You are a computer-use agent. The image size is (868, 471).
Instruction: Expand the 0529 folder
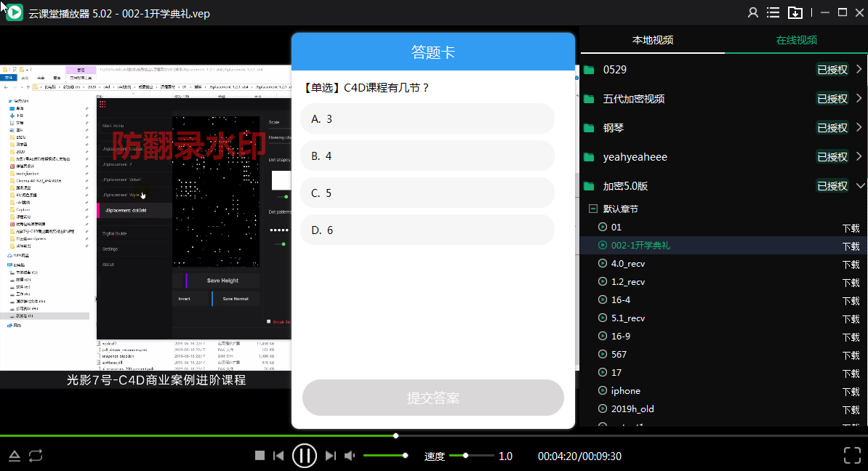pyautogui.click(x=859, y=70)
